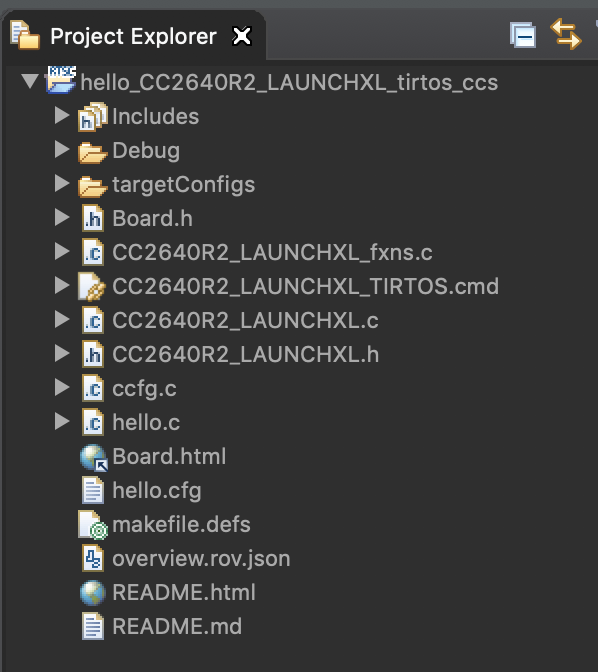
Task: Select the CC2640R2_LAUNCHXL_fxns.c file name
Action: pyautogui.click(x=272, y=252)
